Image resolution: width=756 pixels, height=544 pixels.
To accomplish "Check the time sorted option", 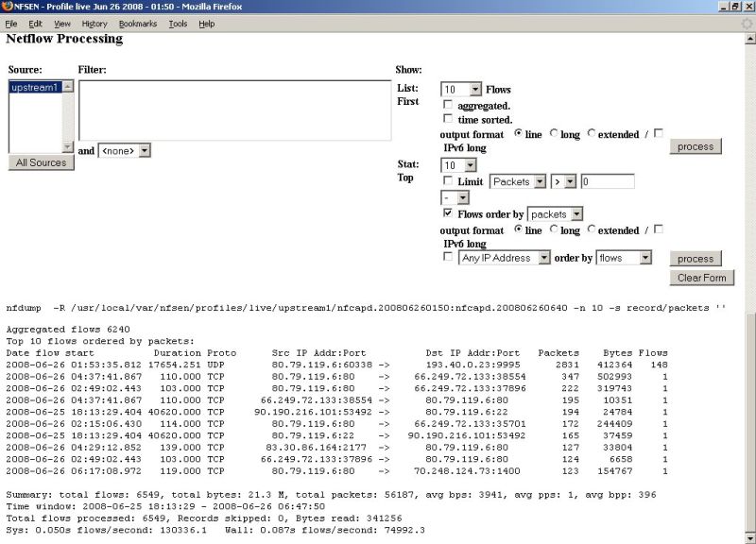I will pyautogui.click(x=448, y=119).
